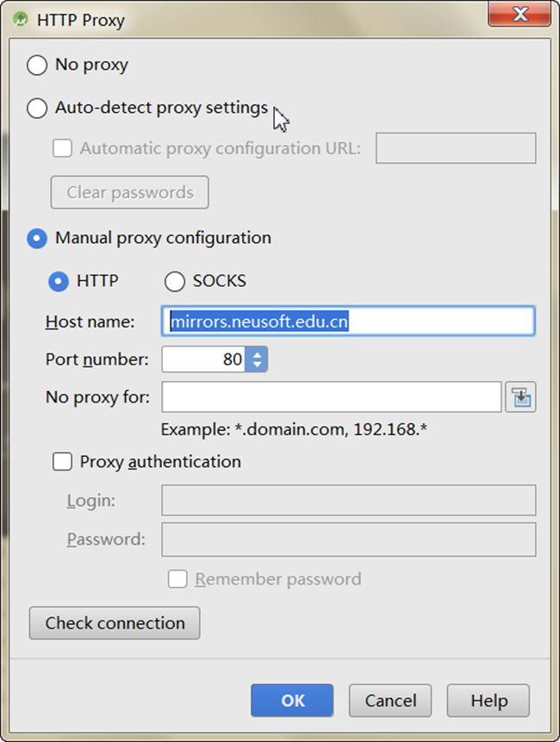Click inside the No proxy for field

[332, 397]
